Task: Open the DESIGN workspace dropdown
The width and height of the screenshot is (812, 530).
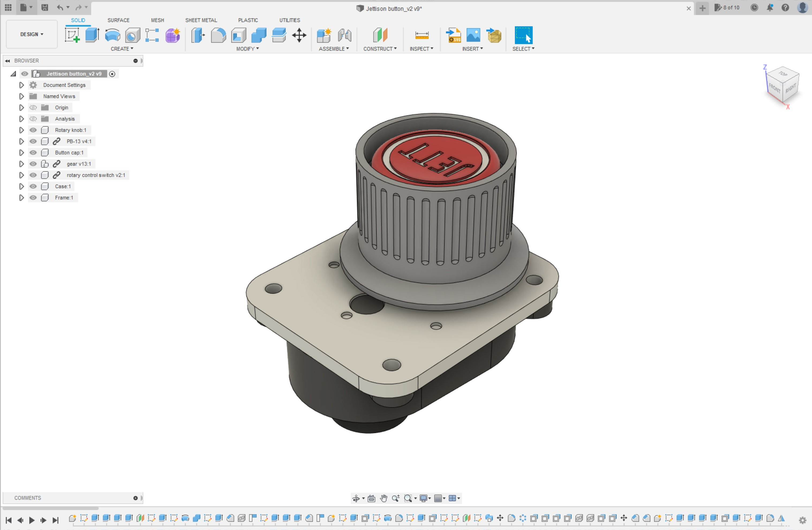Action: point(32,34)
